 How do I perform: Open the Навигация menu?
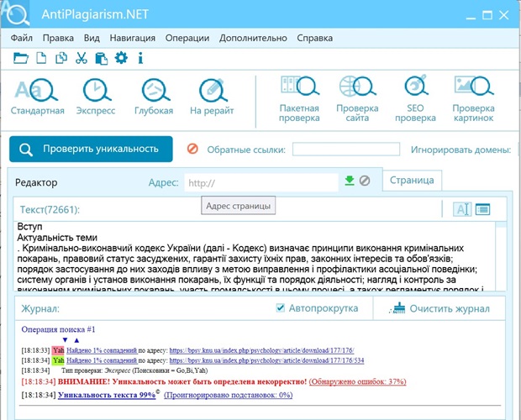[x=133, y=38]
